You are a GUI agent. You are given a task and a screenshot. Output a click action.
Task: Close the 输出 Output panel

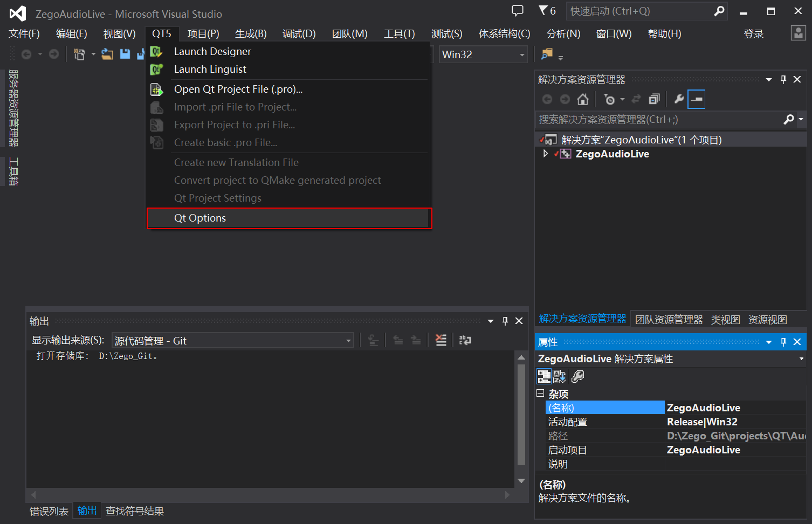click(519, 321)
